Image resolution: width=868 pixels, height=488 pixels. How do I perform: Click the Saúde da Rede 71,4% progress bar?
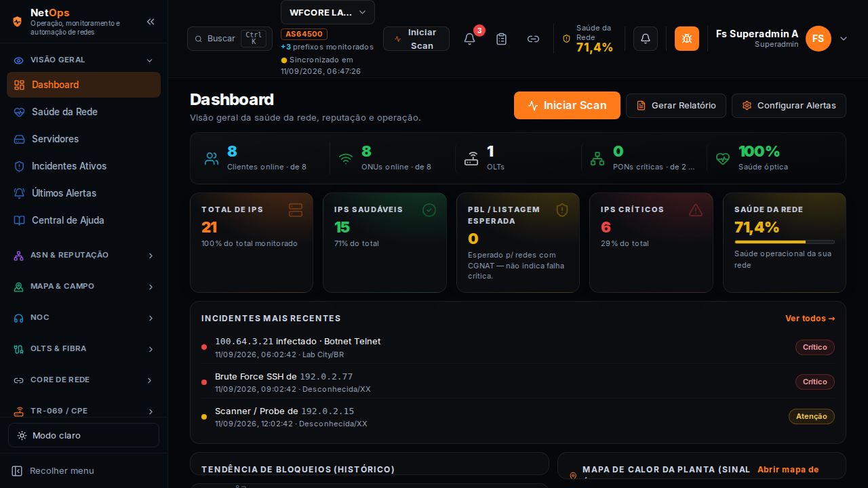(785, 242)
